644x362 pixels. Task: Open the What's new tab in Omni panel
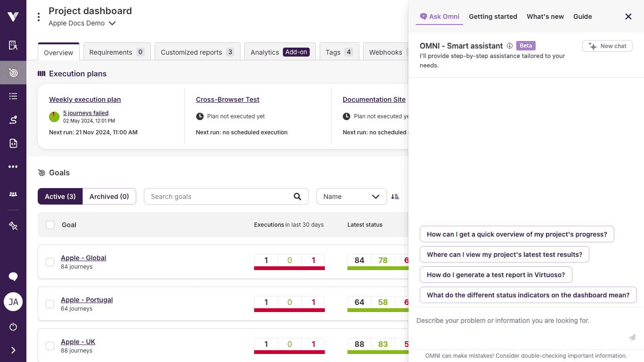(545, 16)
